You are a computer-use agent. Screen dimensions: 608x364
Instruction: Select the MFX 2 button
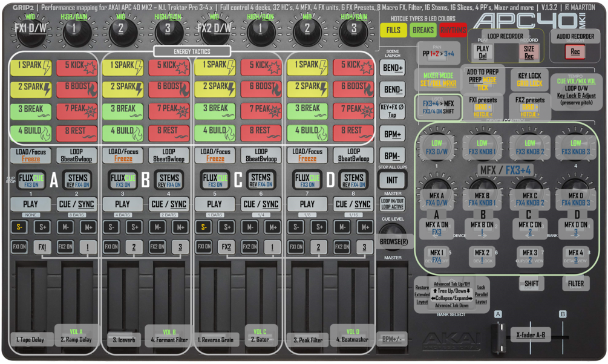483,256
